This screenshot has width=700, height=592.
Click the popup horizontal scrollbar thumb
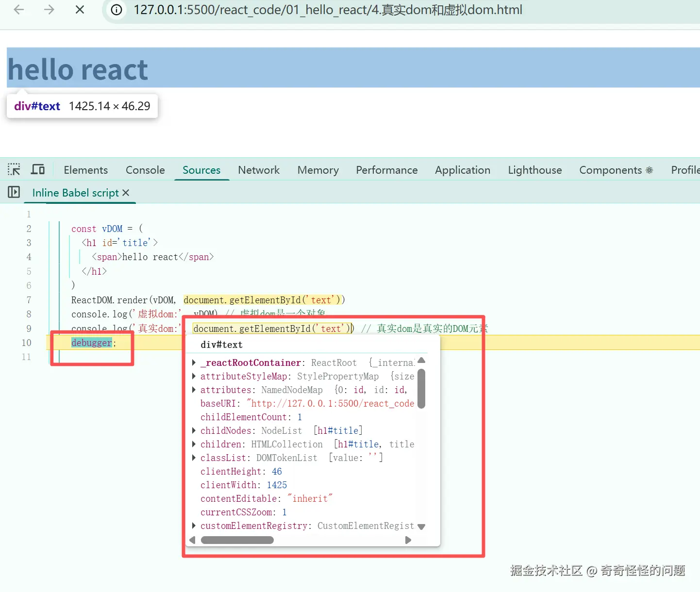237,540
